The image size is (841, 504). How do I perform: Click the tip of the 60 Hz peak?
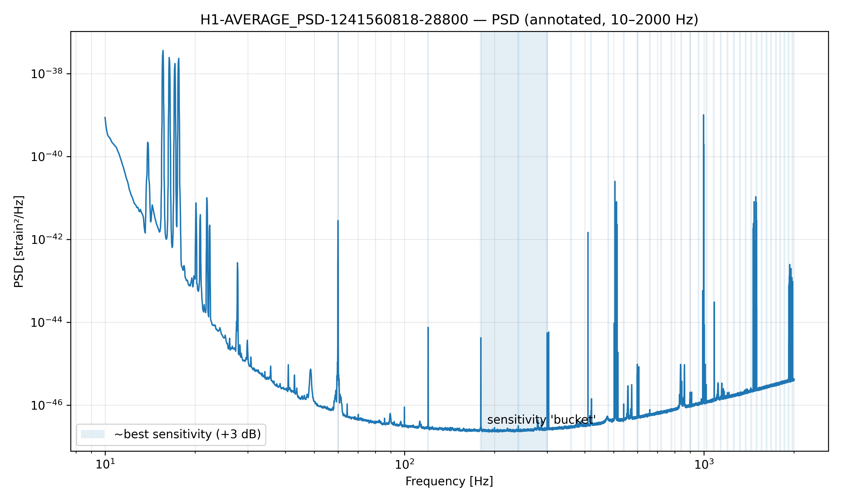338,221
